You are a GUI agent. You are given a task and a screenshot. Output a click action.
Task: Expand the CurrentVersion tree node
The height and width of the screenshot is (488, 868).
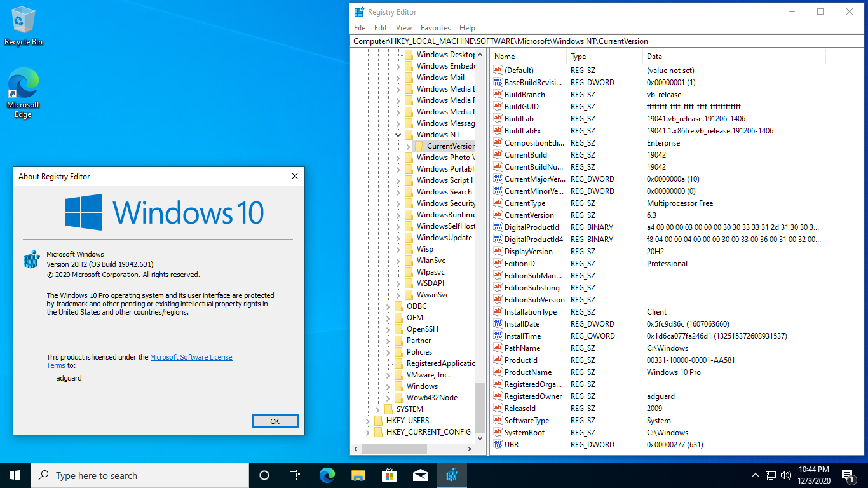(x=408, y=146)
